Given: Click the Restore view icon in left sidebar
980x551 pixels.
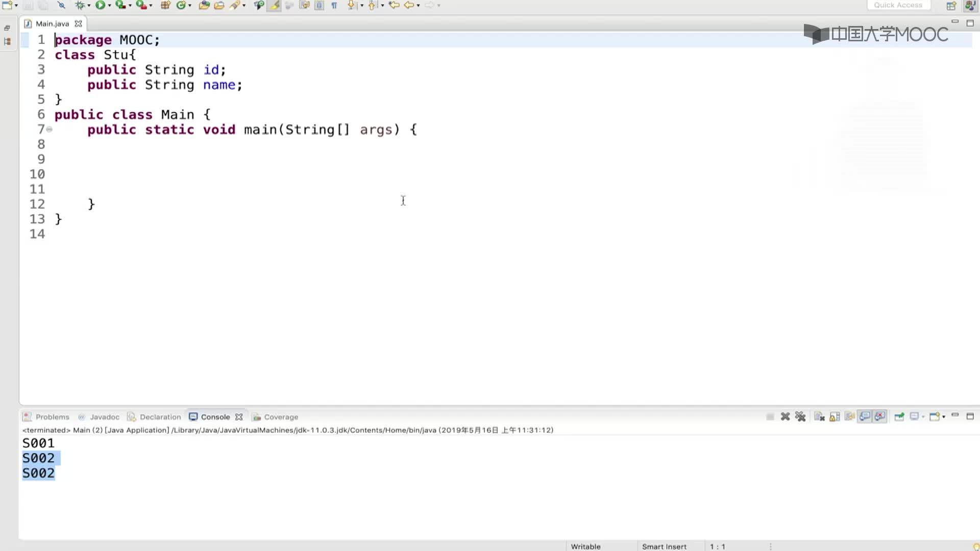Looking at the screenshot, I should coord(7,28).
